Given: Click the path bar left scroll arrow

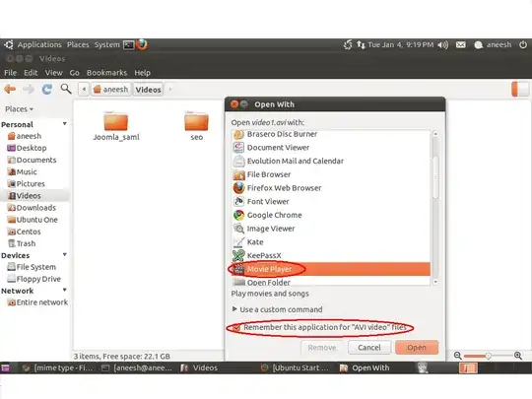Looking at the screenshot, I should 84,90.
